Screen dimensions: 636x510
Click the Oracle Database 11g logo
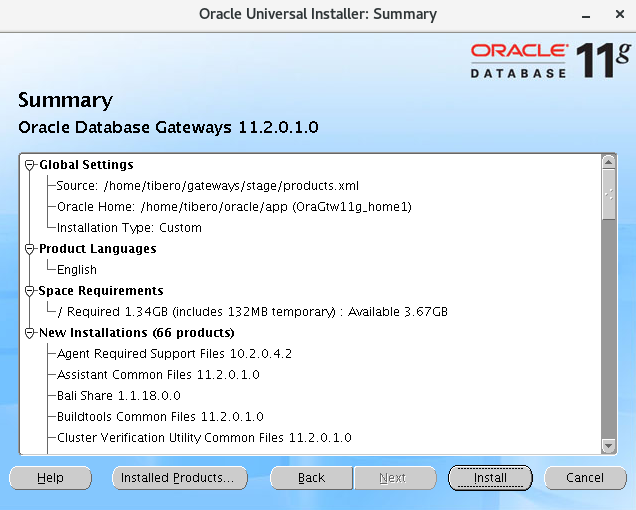point(551,60)
